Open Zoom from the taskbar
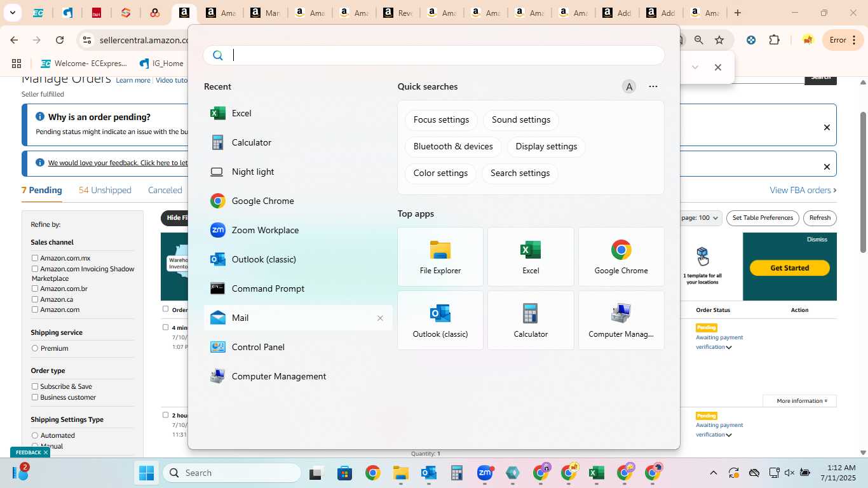 pos(485,473)
